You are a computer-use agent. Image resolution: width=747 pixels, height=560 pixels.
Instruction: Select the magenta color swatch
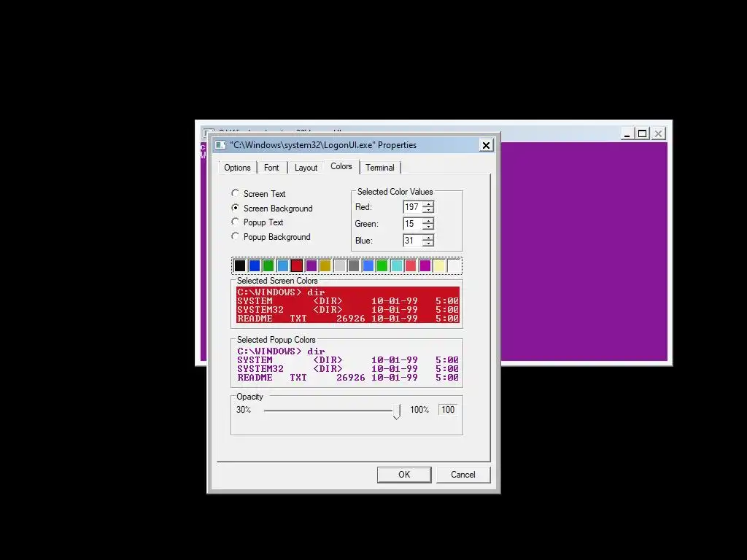425,265
